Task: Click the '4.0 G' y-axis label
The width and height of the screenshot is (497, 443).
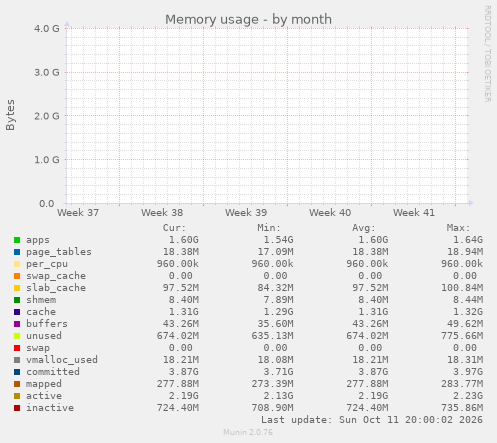Action: pos(47,29)
